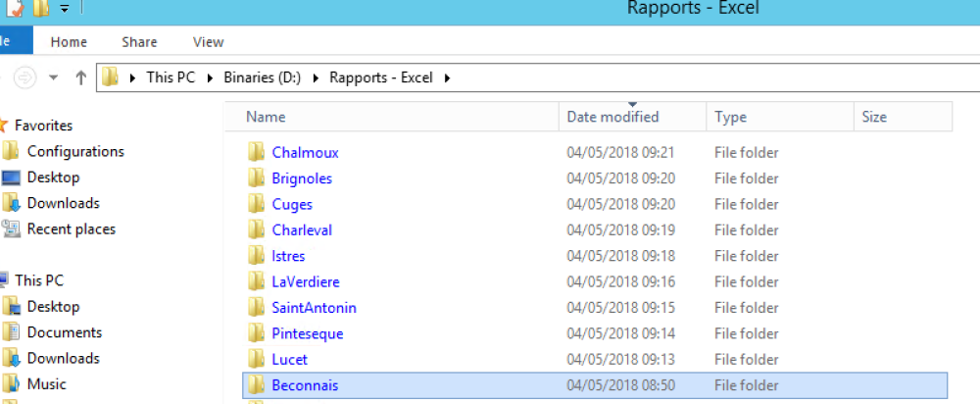Open the recent locations dropdown arrow
The width and height of the screenshot is (980, 404).
click(53, 77)
